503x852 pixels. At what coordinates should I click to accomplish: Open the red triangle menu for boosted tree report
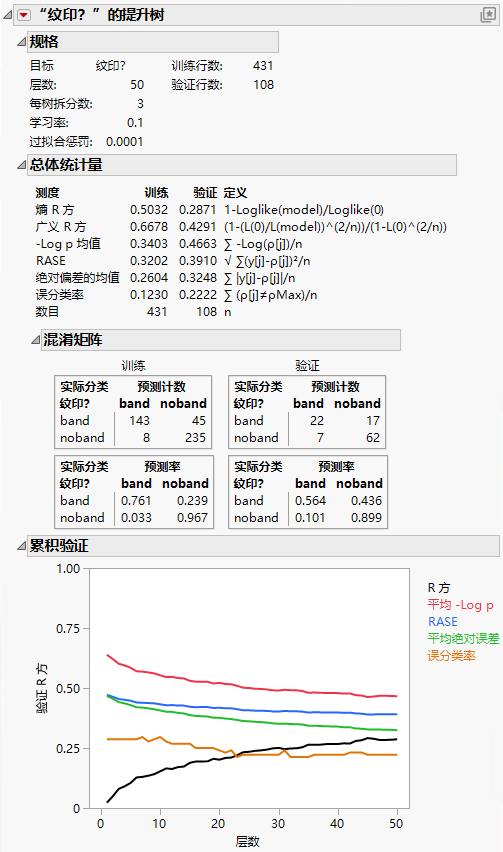[x=24, y=15]
